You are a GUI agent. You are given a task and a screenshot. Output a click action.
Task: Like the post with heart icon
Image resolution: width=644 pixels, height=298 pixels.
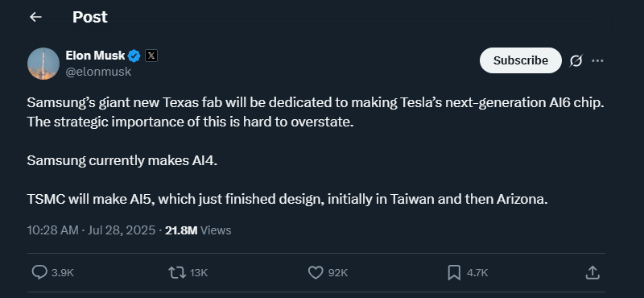316,272
